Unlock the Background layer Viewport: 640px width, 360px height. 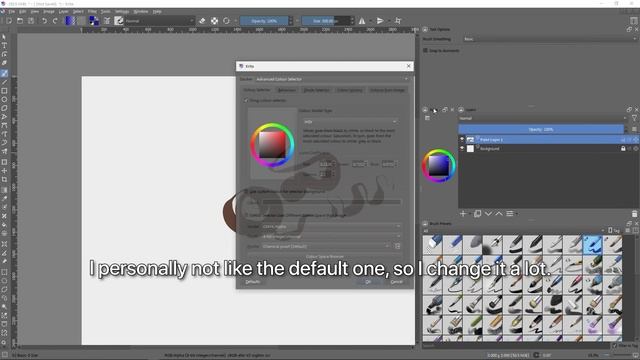623,149
